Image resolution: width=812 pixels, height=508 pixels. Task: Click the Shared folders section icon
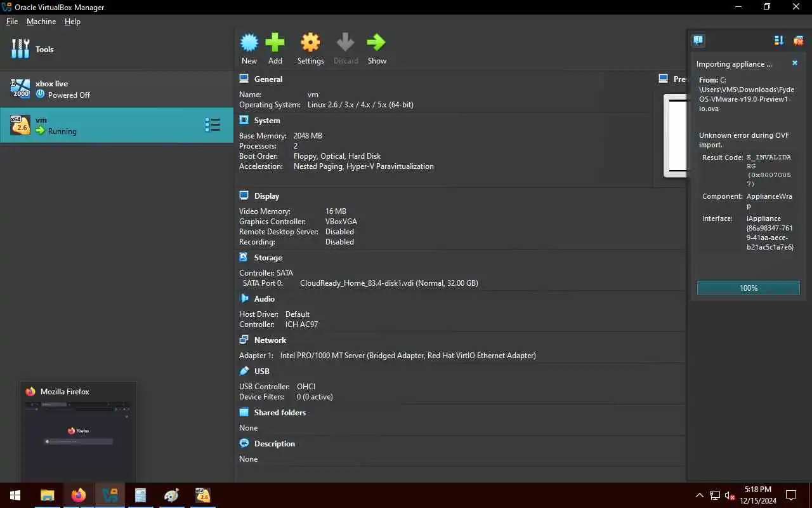244,412
